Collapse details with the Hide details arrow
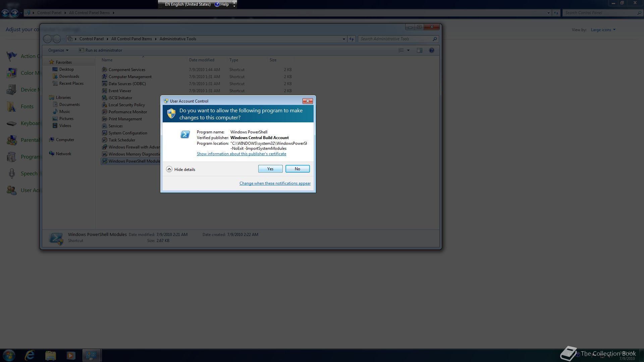 coord(169,169)
